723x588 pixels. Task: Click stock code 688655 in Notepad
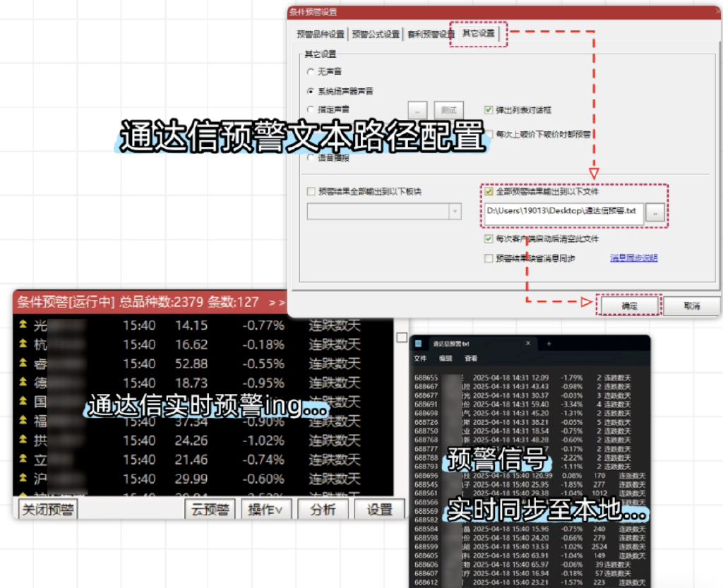426,378
